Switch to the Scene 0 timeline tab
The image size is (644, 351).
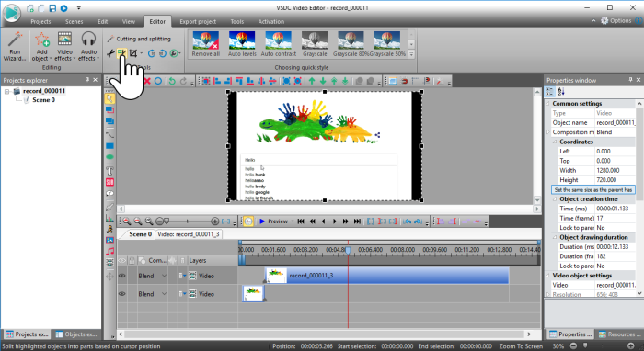[140, 234]
